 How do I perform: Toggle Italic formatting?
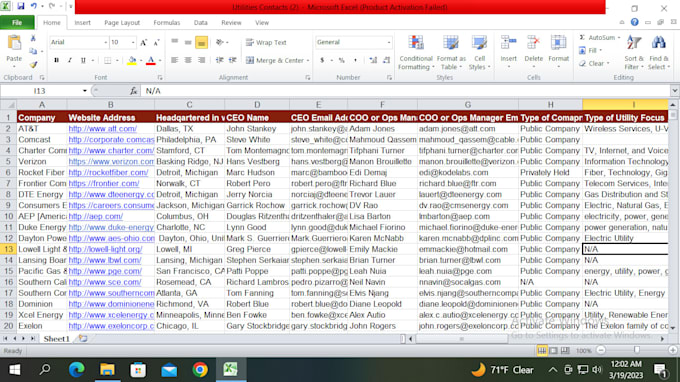click(x=69, y=60)
